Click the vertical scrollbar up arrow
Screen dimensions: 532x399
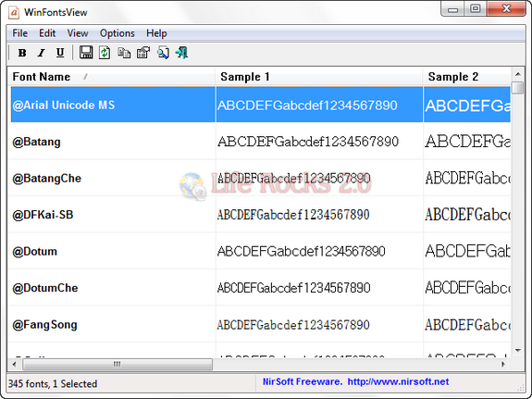(518, 74)
